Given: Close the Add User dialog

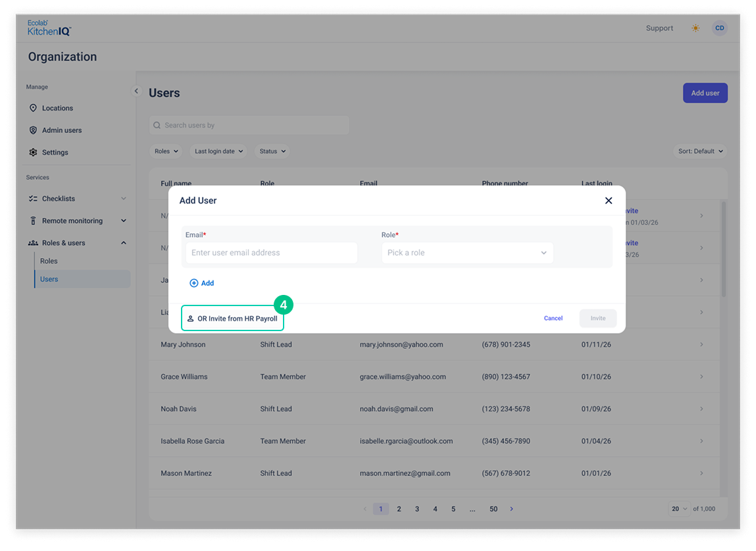Looking at the screenshot, I should point(609,201).
